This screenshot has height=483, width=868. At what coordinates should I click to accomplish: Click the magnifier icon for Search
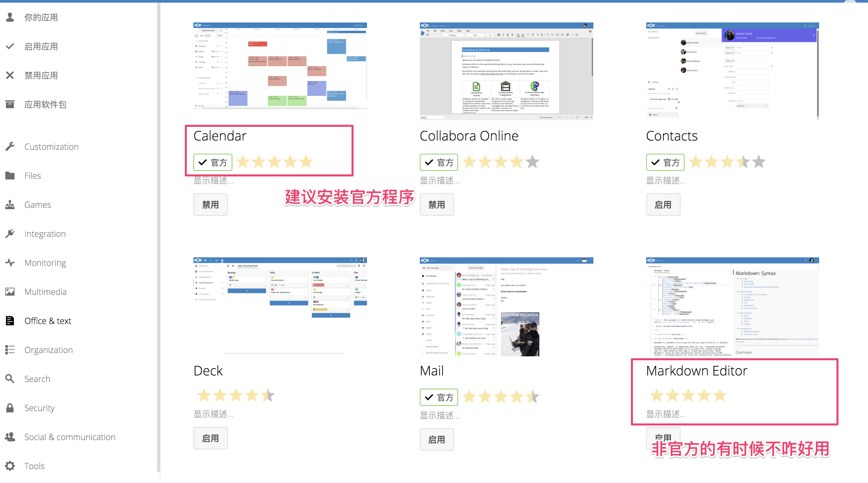(10, 379)
